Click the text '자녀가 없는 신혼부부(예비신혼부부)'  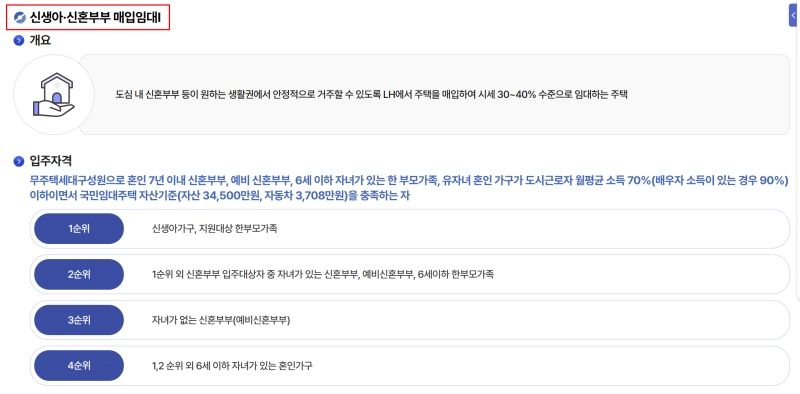pyautogui.click(x=221, y=320)
